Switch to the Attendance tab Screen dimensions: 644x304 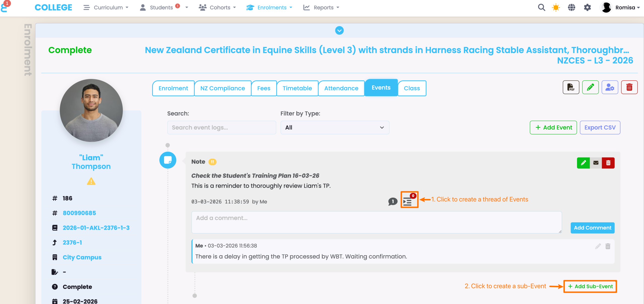point(341,88)
